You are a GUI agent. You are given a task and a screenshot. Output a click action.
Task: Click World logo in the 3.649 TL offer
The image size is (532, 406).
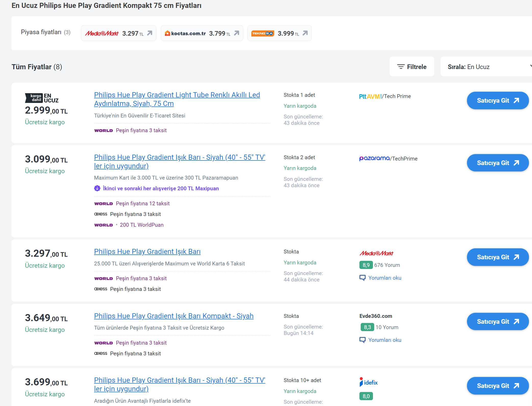pyautogui.click(x=103, y=343)
